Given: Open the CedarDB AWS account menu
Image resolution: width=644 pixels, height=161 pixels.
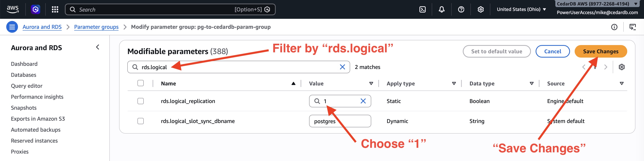Looking at the screenshot, I should (598, 4).
